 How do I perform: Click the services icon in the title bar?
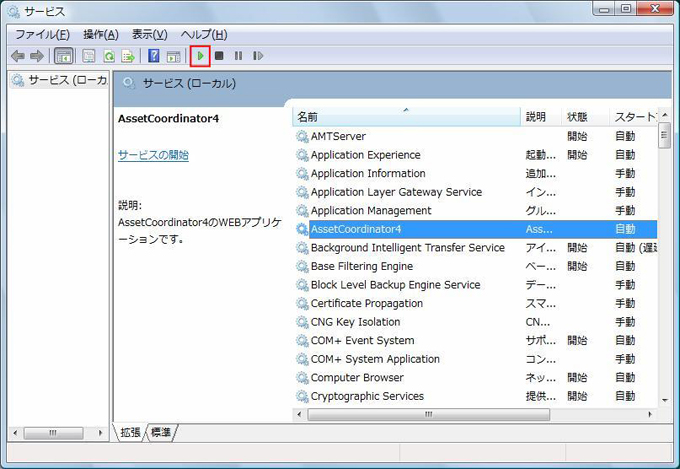click(14, 12)
